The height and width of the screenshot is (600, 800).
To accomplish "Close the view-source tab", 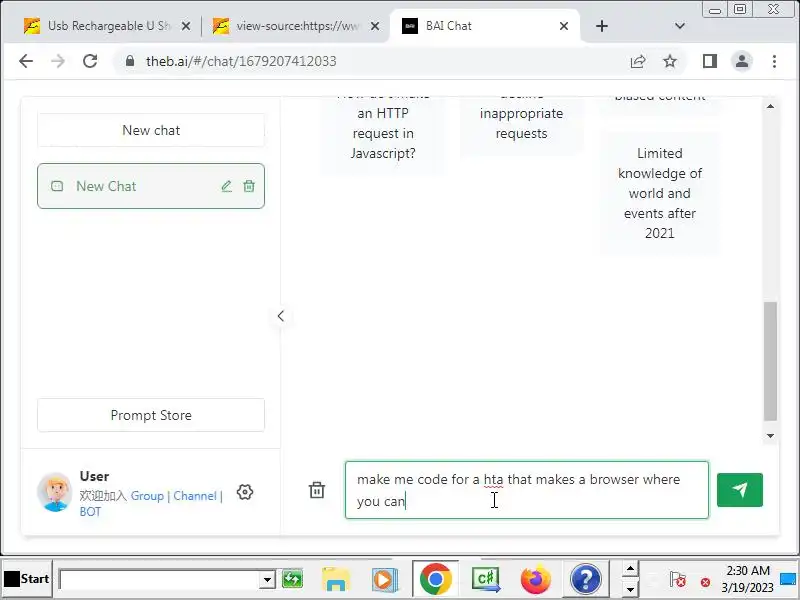I will coord(375,26).
